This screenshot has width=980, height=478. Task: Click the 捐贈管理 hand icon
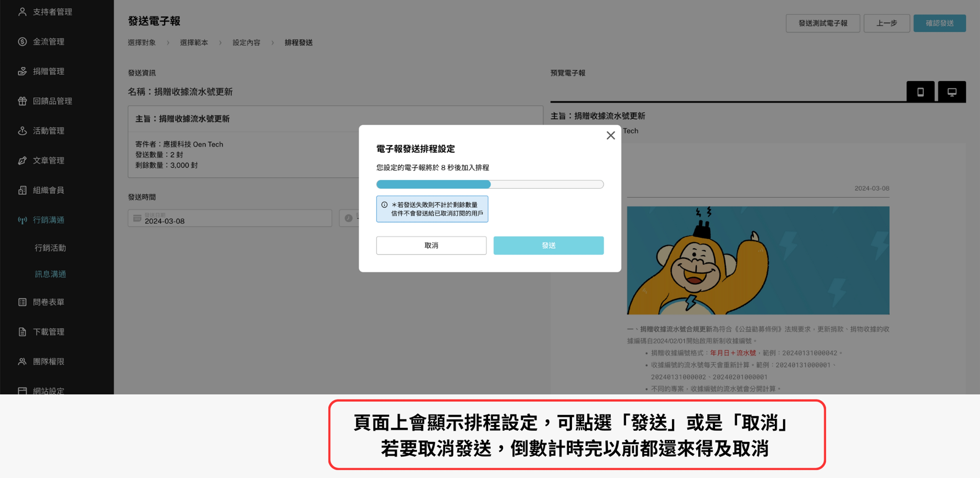tap(22, 71)
